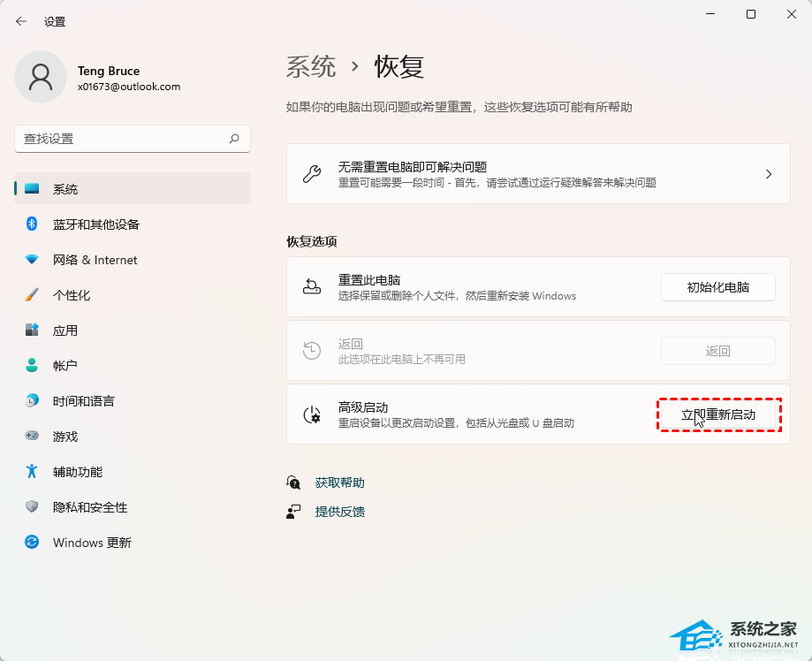
Task: Select 时间和语言 in the sidebar
Action: [x=83, y=401]
